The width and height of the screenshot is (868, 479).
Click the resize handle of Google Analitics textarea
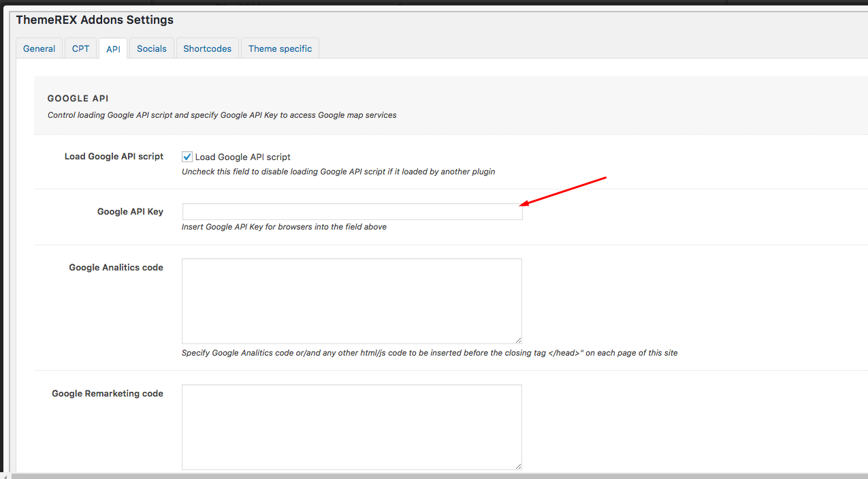coord(518,340)
